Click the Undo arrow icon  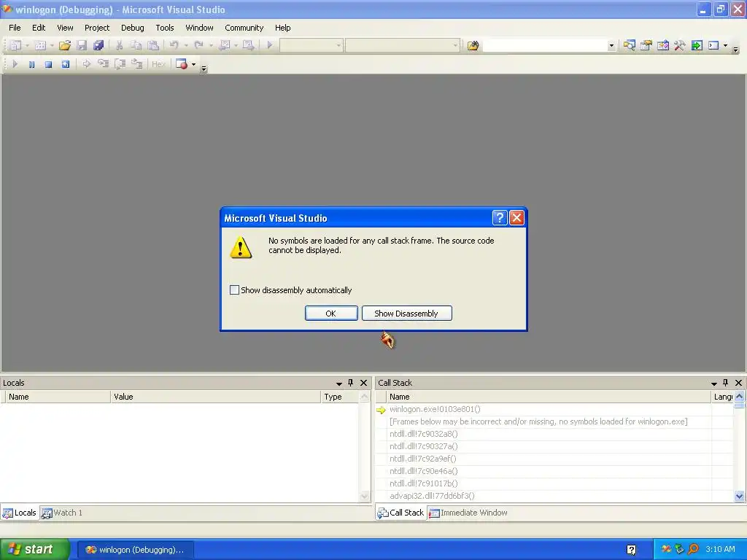(174, 45)
